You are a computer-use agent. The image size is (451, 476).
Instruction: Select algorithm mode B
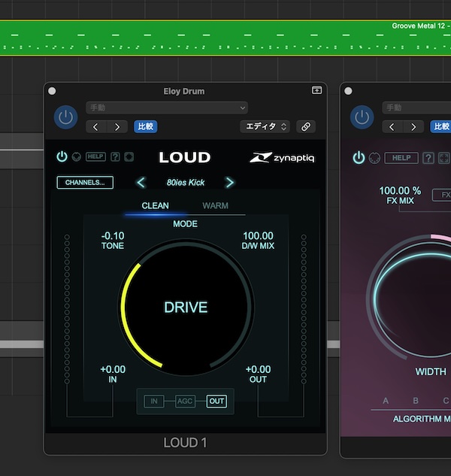416,401
